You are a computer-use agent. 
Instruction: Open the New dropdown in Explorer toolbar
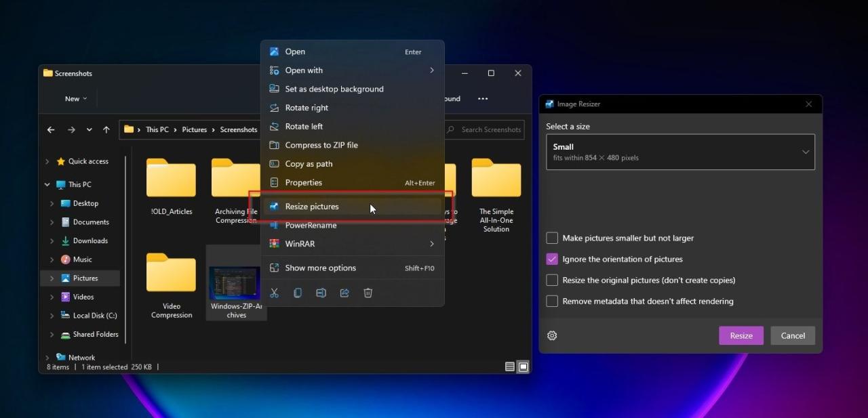[75, 99]
